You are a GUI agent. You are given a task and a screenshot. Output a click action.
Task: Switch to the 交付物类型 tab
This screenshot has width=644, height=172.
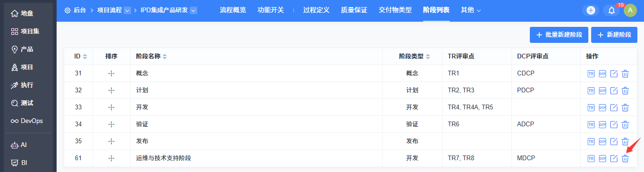[x=395, y=10]
